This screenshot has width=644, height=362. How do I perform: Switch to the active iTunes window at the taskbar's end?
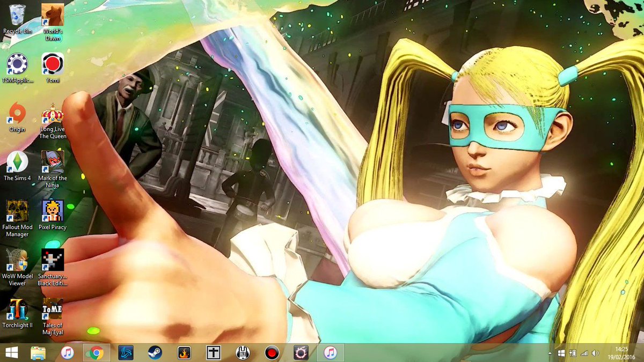click(x=331, y=353)
